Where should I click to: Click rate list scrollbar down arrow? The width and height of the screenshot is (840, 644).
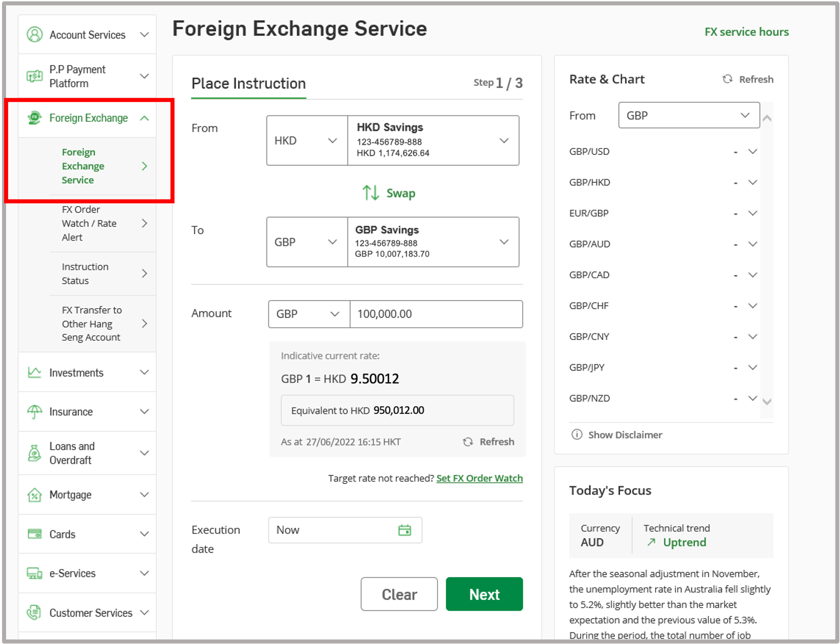coord(766,401)
